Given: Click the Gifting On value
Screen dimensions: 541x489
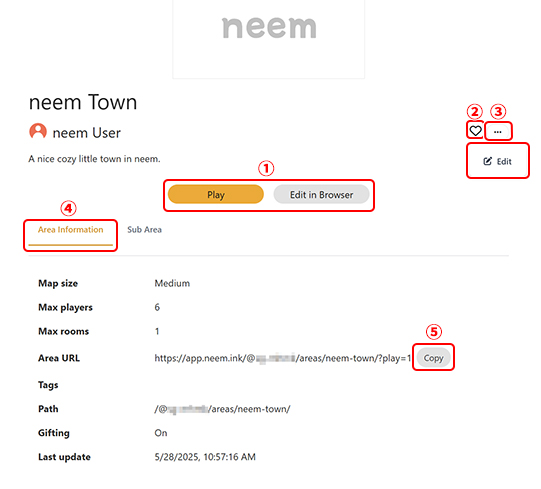Looking at the screenshot, I should [161, 433].
